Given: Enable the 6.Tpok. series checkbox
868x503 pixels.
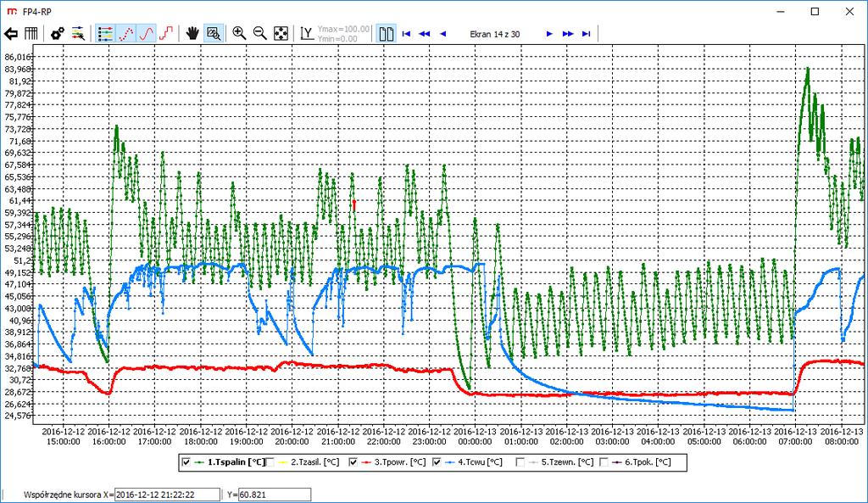Looking at the screenshot, I should 604,462.
